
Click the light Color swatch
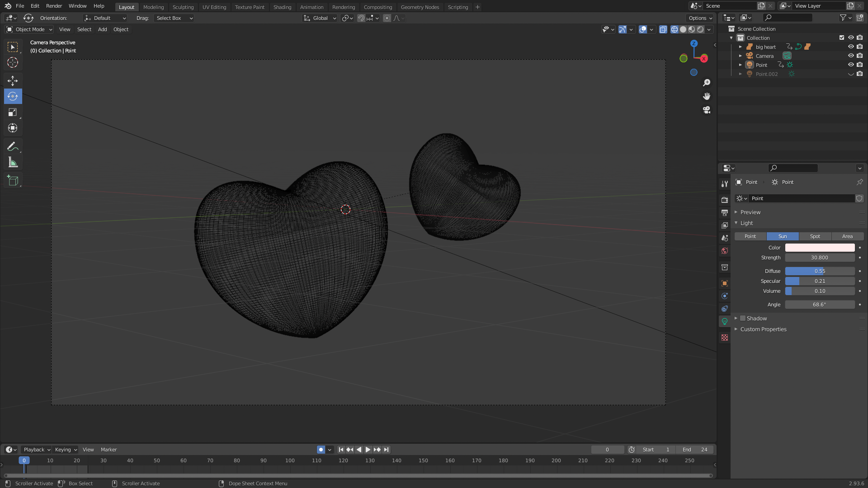(x=819, y=248)
